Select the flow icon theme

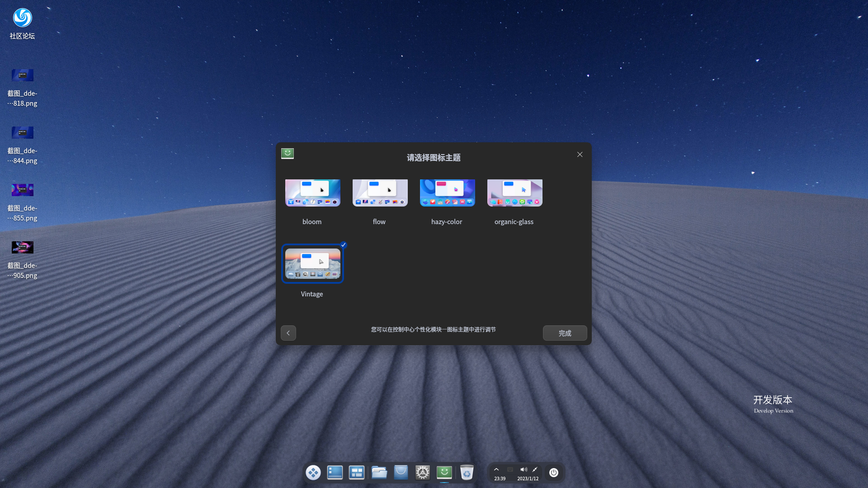tap(379, 192)
